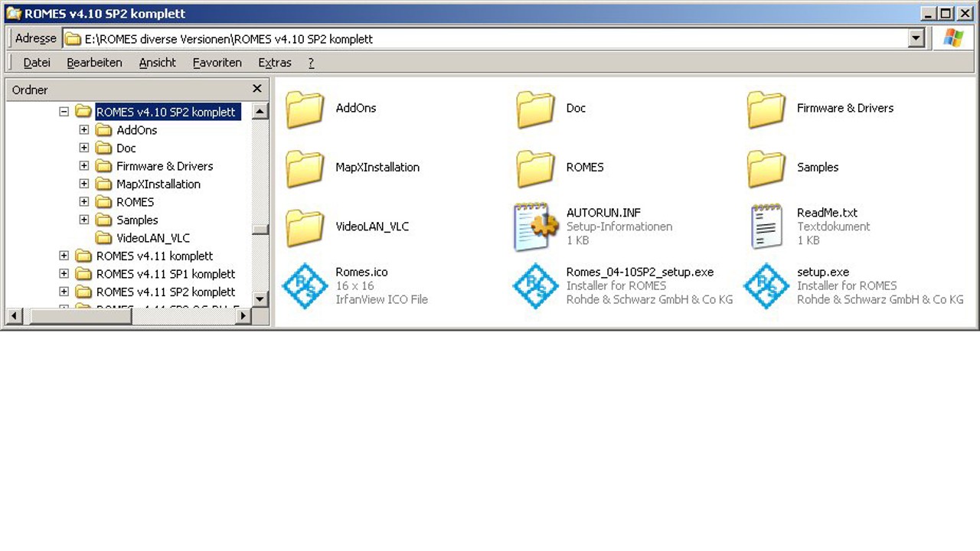Open the Doc folder icon in file pane
980x551 pixels.
coord(535,109)
